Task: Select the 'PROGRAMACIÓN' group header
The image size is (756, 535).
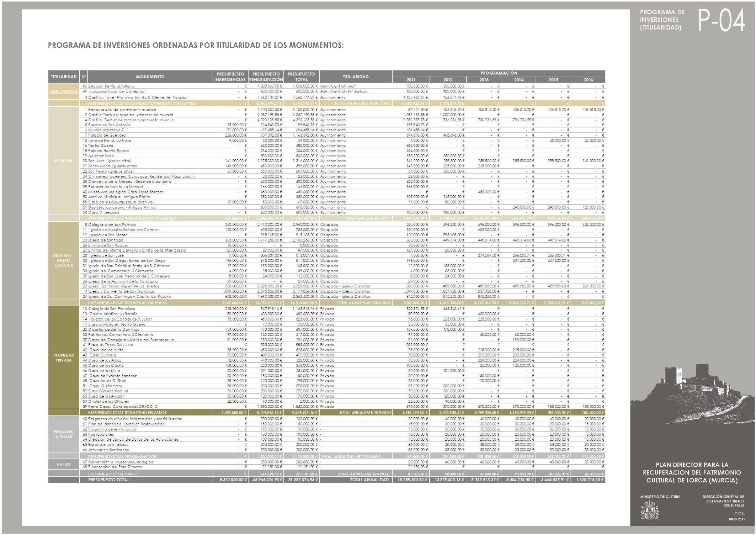Action: coord(499,73)
